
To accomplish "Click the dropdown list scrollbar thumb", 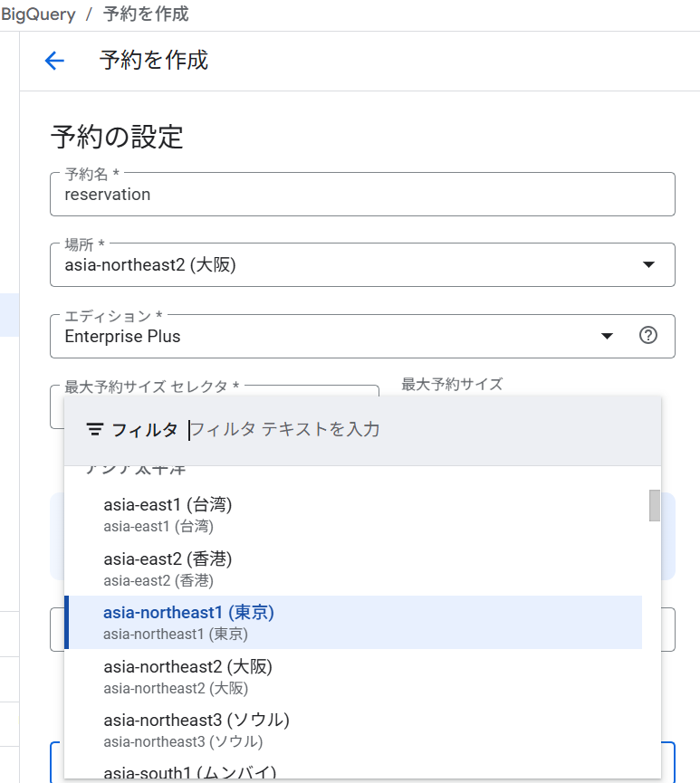I will pyautogui.click(x=654, y=505).
